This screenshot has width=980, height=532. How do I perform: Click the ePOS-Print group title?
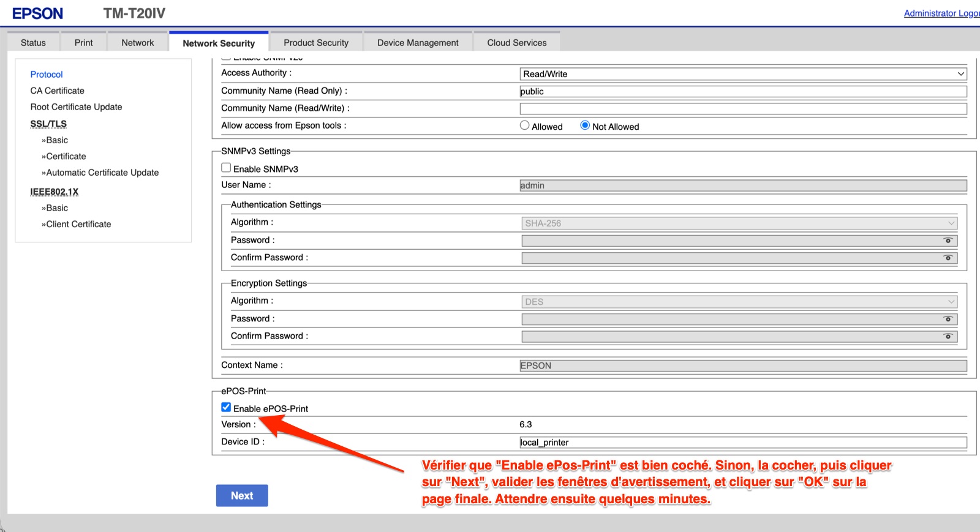[244, 391]
